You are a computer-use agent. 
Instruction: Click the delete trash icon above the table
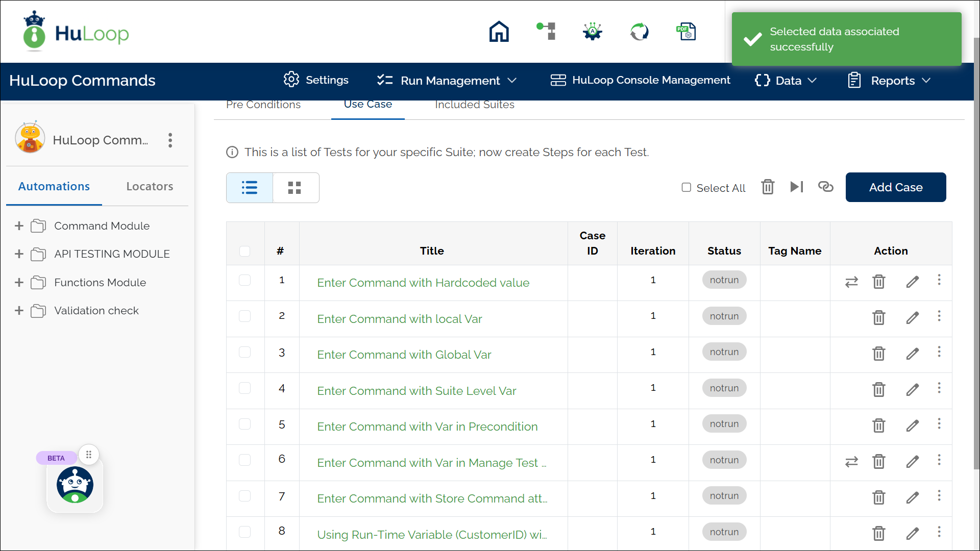tap(768, 187)
